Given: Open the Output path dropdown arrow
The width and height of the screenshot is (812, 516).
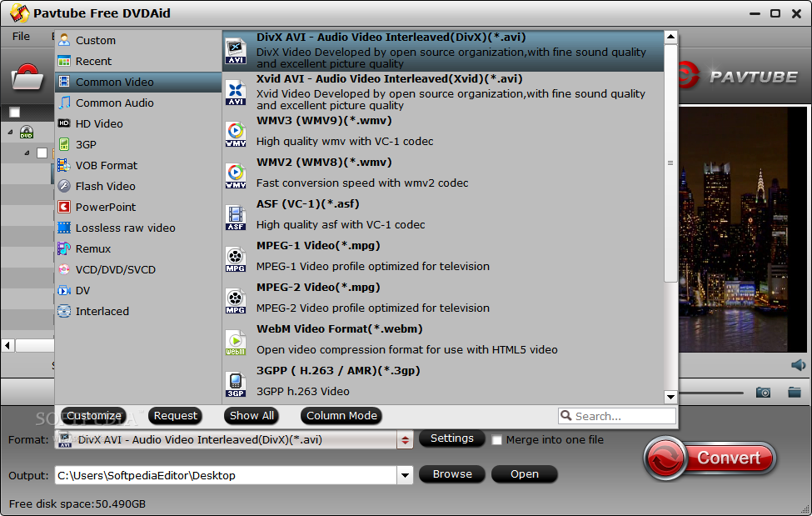Looking at the screenshot, I should (405, 474).
